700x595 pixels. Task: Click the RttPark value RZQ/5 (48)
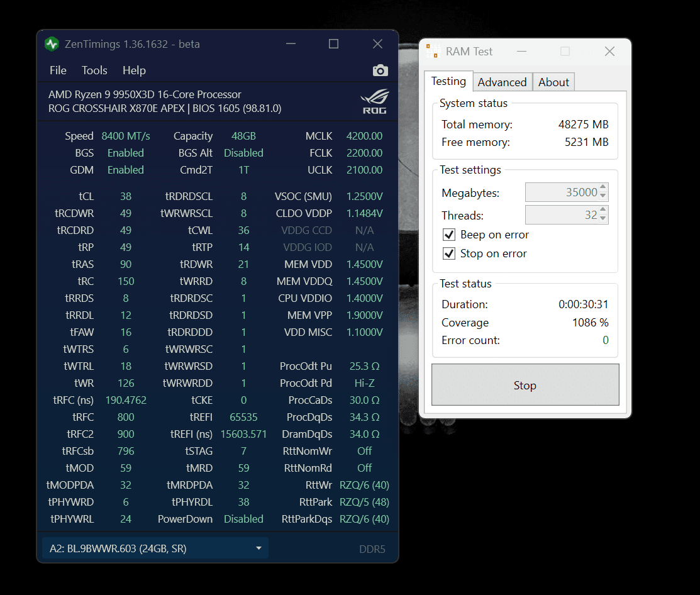click(364, 502)
